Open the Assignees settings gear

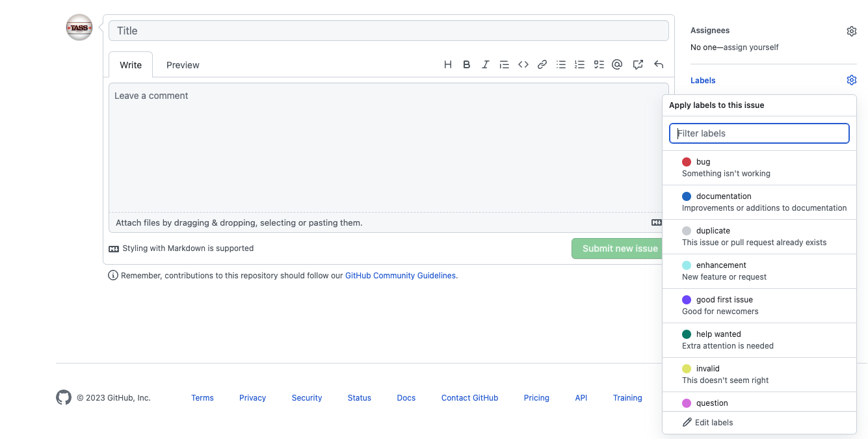[852, 31]
